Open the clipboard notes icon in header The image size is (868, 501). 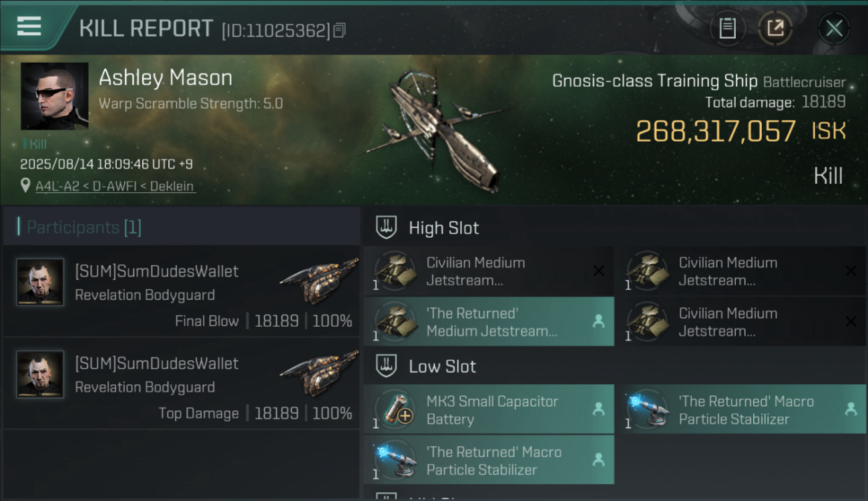pos(727,29)
